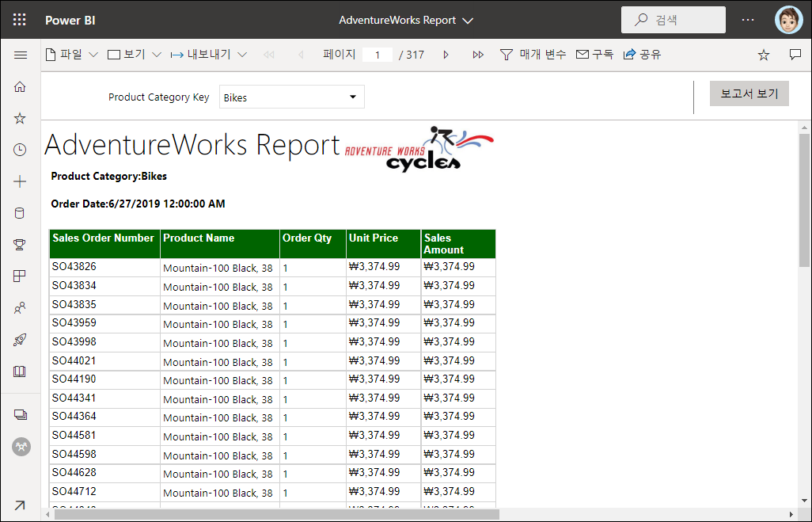Open Recent clock icon in sidebar
812x522 pixels.
click(20, 150)
